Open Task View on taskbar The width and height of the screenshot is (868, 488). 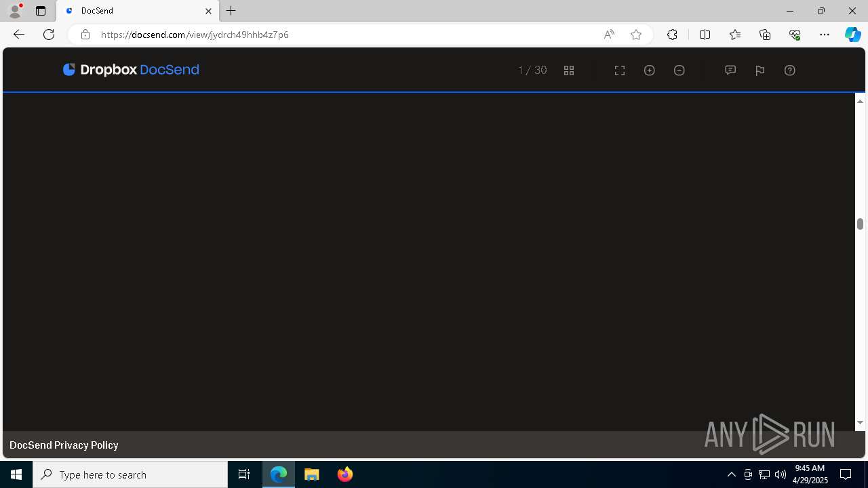click(x=244, y=474)
